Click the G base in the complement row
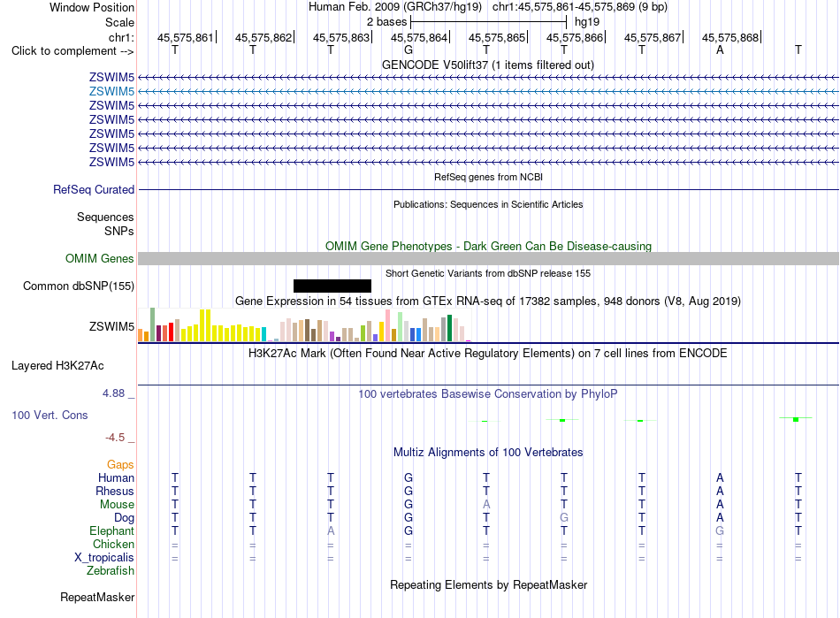Viewport: 840px width, 618px height. point(409,50)
